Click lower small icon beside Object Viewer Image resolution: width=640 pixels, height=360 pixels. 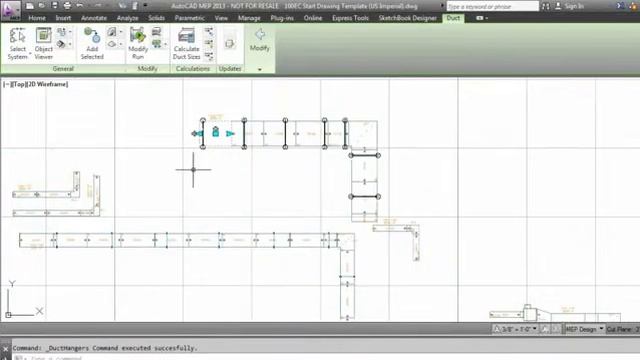point(61,44)
